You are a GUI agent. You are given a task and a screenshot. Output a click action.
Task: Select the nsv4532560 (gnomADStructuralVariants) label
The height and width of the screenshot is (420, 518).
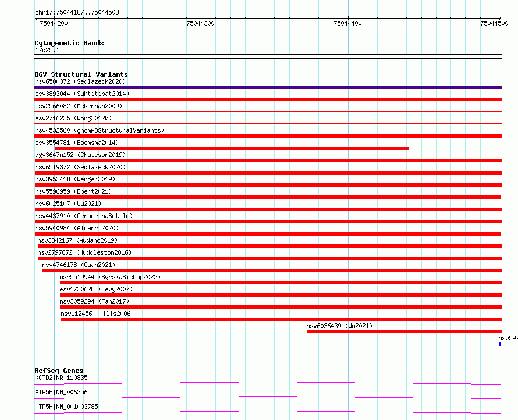pyautogui.click(x=100, y=130)
